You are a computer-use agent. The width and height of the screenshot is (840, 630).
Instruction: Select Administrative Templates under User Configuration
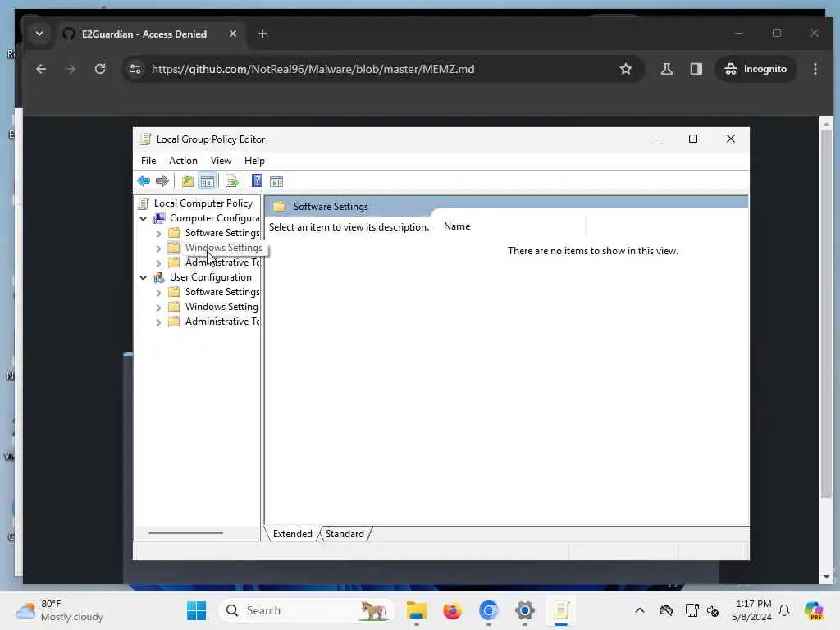221,322
